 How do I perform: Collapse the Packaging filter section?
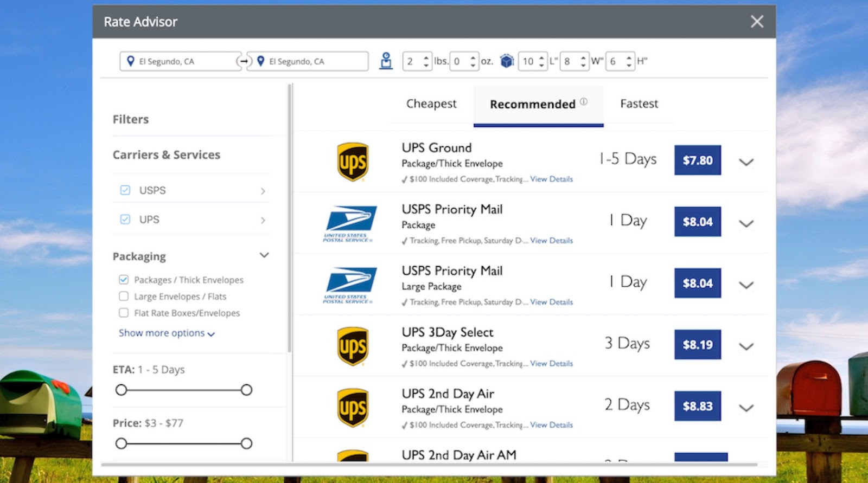(x=264, y=255)
